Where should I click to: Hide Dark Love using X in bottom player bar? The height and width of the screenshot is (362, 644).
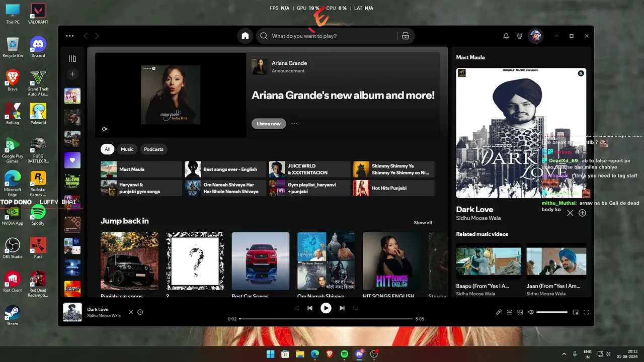pyautogui.click(x=131, y=312)
